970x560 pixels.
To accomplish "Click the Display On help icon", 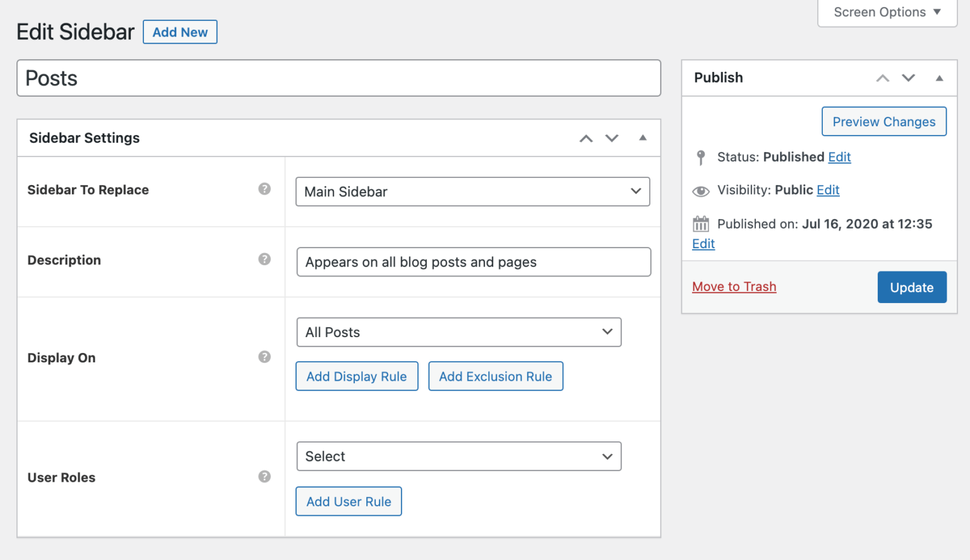I will [264, 357].
